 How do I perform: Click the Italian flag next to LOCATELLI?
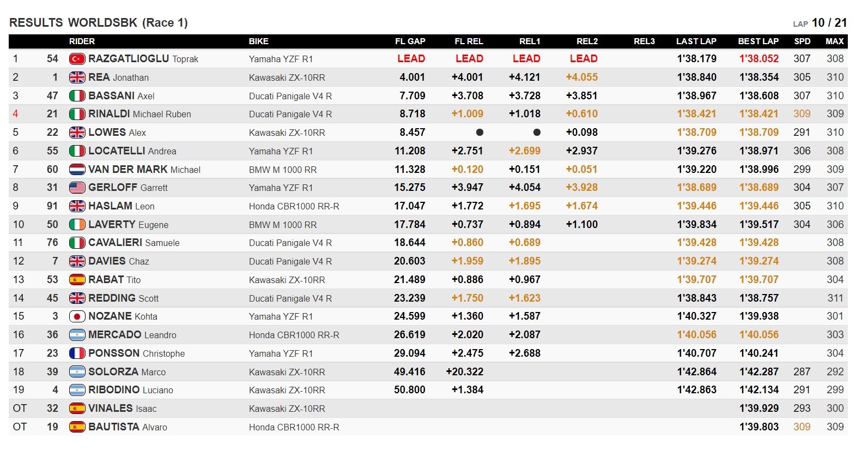click(77, 151)
